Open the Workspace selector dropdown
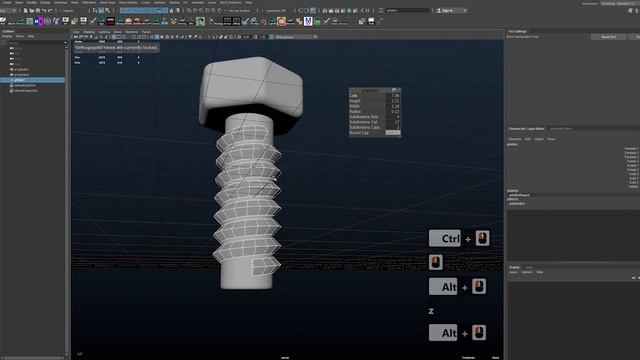 pyautogui.click(x=620, y=3)
